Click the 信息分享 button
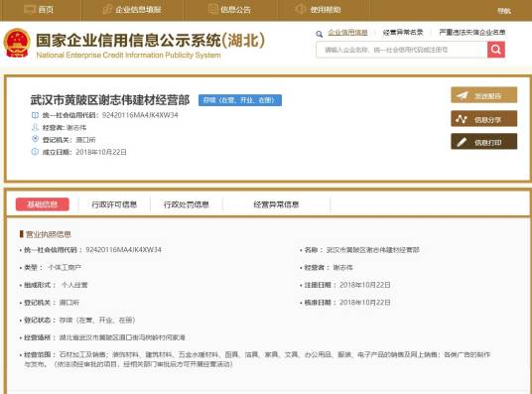The width and height of the screenshot is (532, 394). (483, 118)
